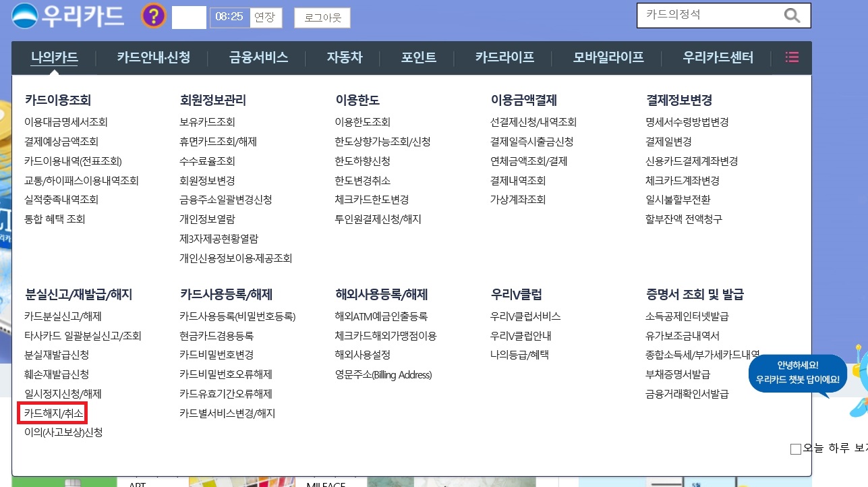Select 연체금액조회/결제
Screen dimensions: 868x487
pos(529,161)
